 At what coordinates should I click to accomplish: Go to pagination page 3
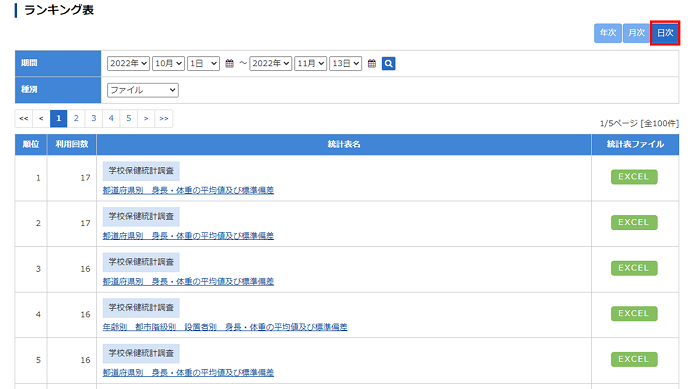[94, 118]
